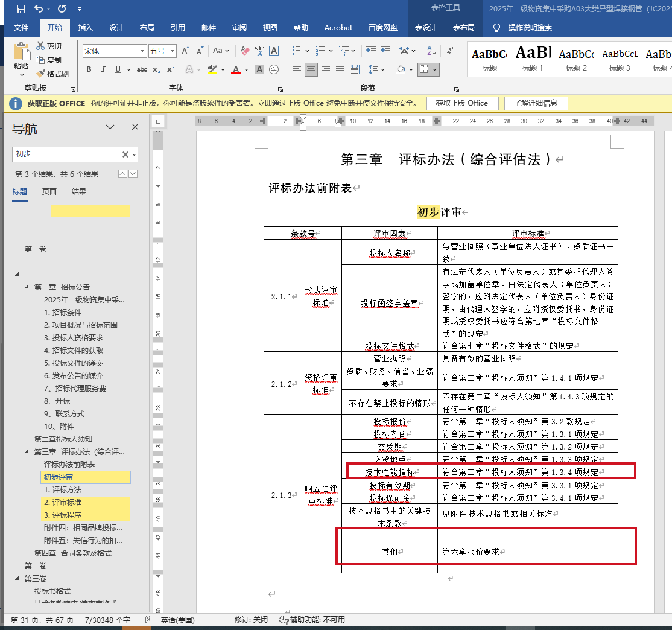
Task: Open the 审阅 ribbon tab
Action: coord(239,27)
